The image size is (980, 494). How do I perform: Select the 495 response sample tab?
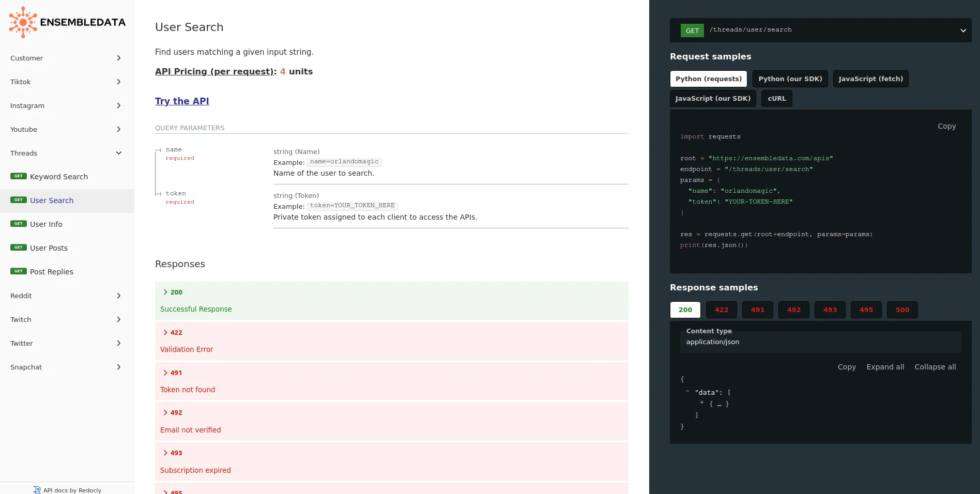coord(866,310)
